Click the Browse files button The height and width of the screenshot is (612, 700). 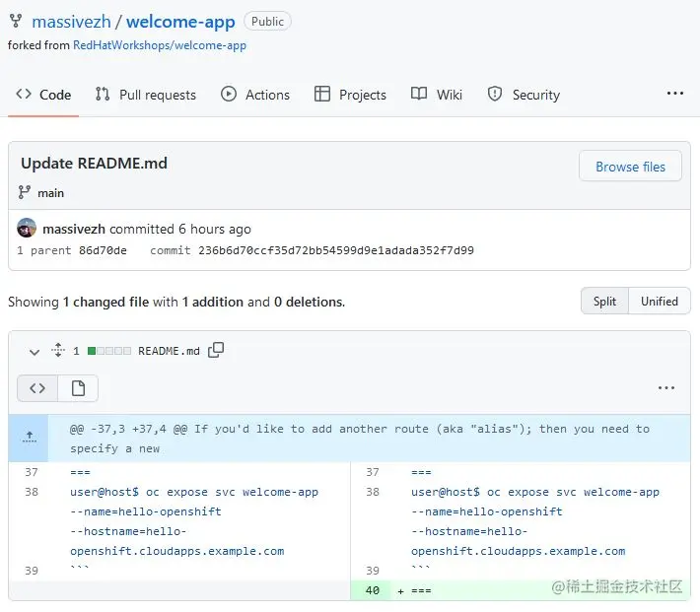[x=630, y=167]
